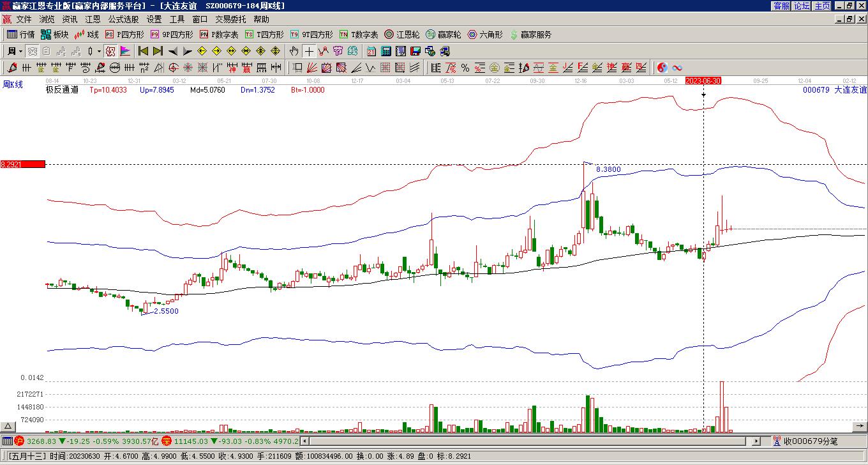Open the 工具 menu
Image resolution: width=868 pixels, height=465 pixels.
[x=177, y=19]
